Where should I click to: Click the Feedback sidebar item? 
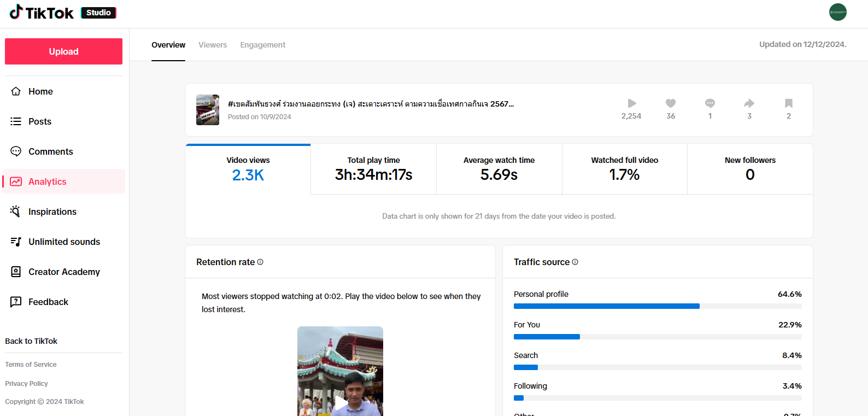(48, 302)
